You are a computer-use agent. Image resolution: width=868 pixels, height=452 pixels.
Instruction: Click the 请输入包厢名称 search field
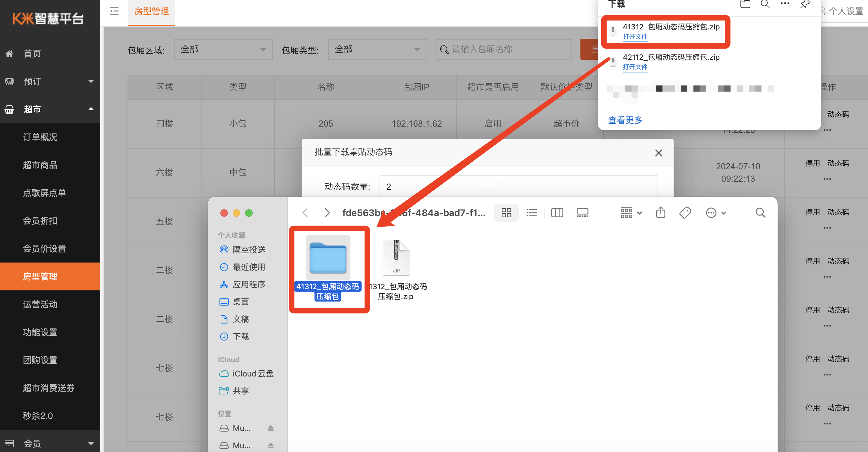pos(504,50)
